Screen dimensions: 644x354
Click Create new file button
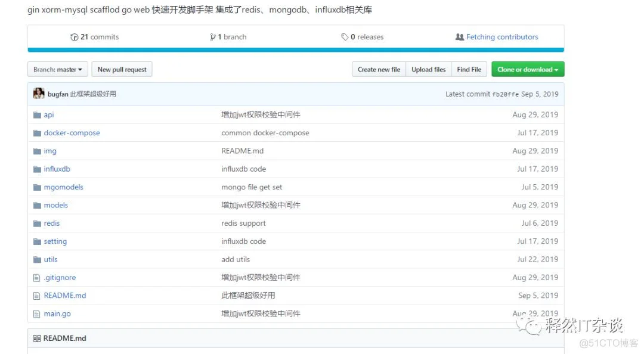(x=379, y=69)
